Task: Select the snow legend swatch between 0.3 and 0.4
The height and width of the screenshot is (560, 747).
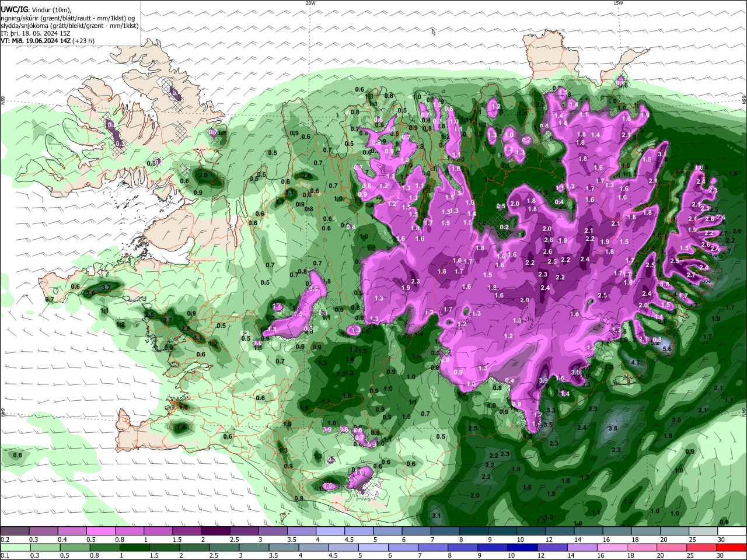Action: 44,531
